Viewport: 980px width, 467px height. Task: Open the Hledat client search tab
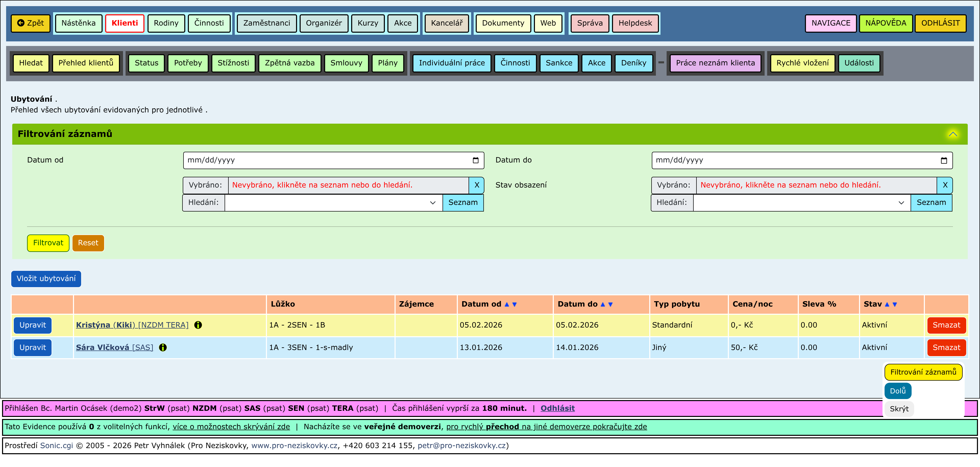[31, 63]
